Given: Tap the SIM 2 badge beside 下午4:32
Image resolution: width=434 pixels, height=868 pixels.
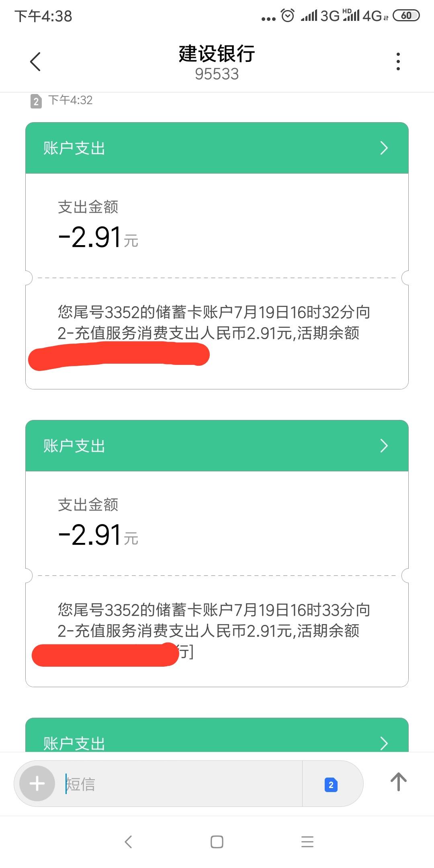Looking at the screenshot, I should pyautogui.click(x=36, y=101).
